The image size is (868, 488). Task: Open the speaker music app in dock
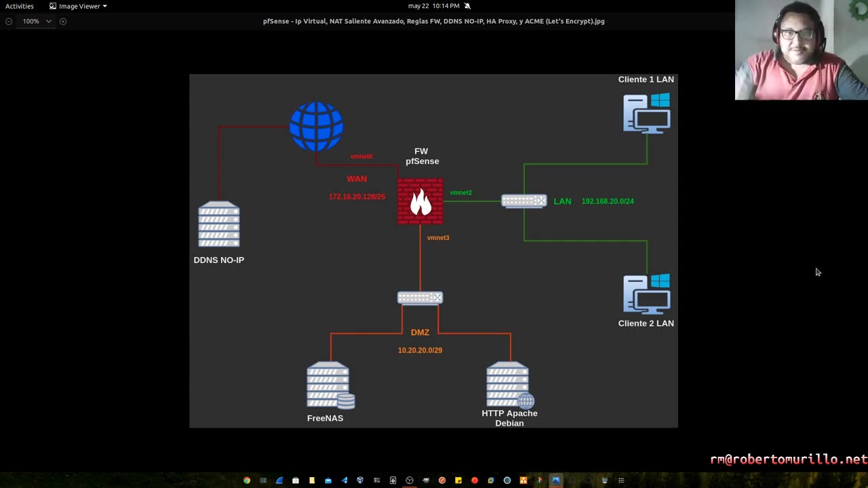393,480
